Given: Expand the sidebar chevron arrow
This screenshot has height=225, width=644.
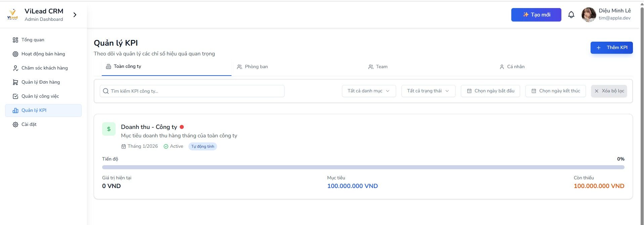Looking at the screenshot, I should click(x=75, y=15).
